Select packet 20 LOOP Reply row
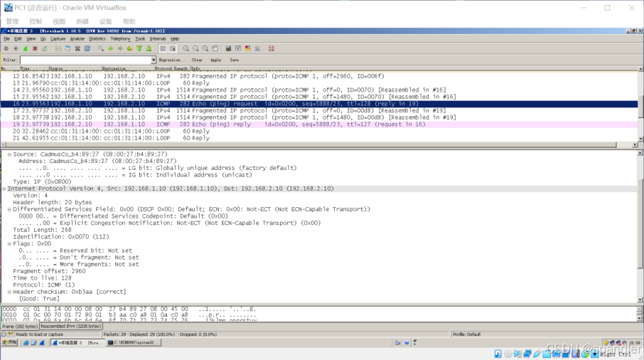 (319, 131)
